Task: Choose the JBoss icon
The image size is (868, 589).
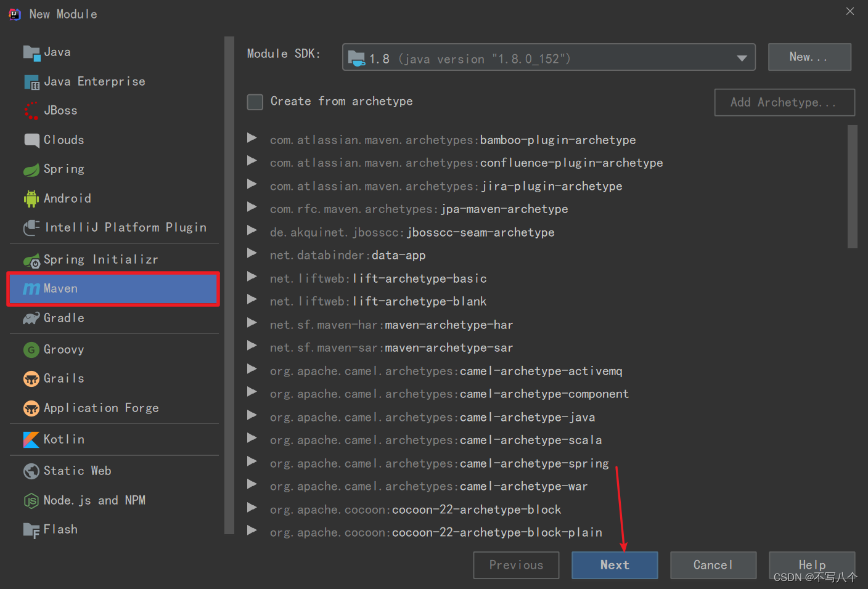Action: click(x=31, y=111)
